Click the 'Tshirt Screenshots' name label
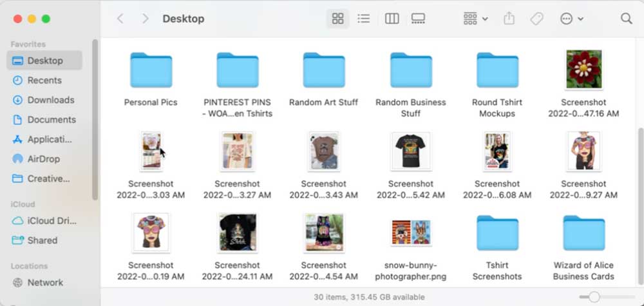The image size is (644, 306). click(x=497, y=271)
